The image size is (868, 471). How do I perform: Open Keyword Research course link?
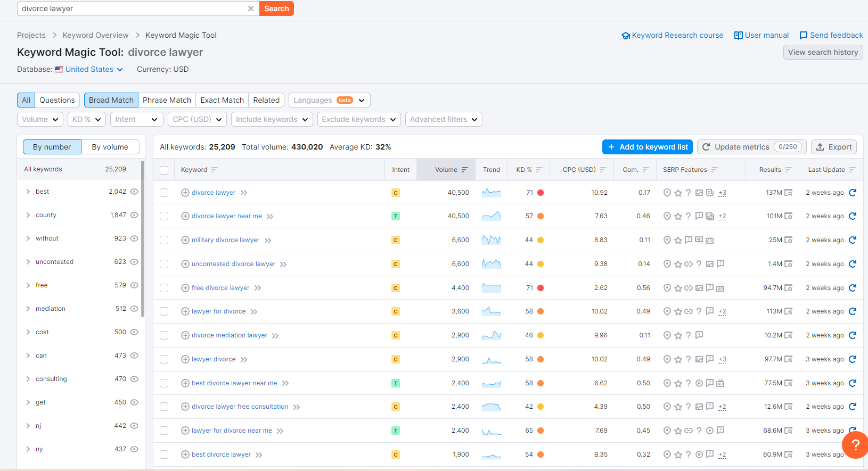[673, 35]
